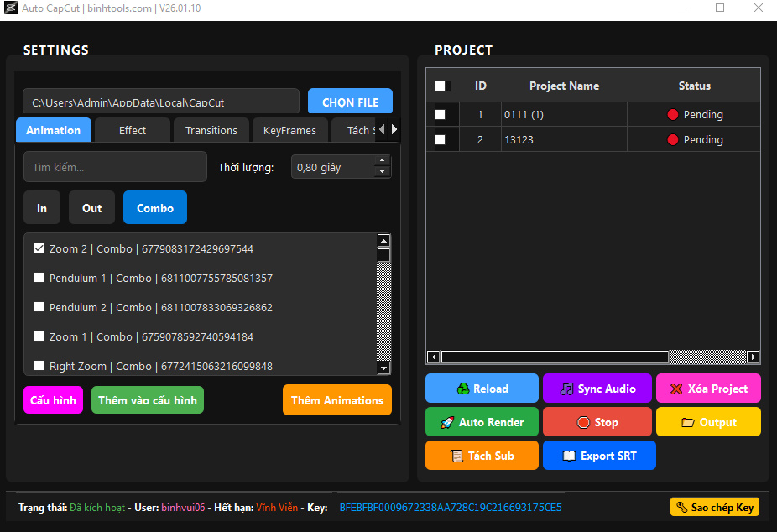777x532 pixels.
Task: Click the red X Xóa Project icon
Action: (x=677, y=389)
